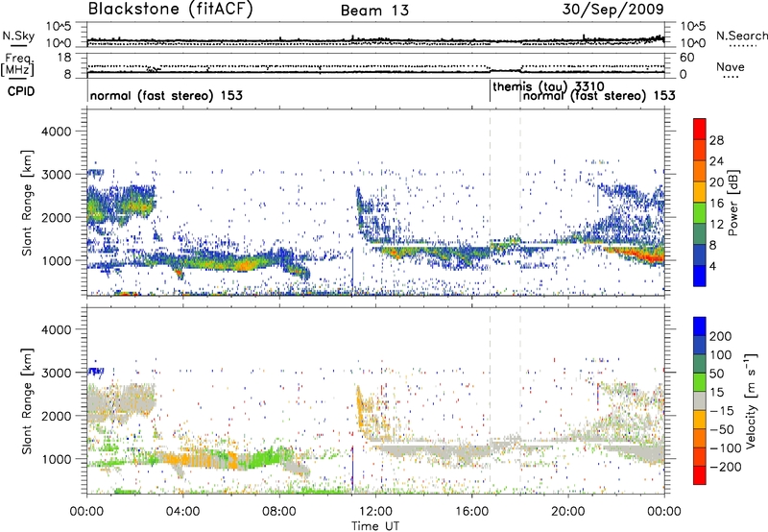
Task: Click the '04:00' time axis tick label
Action: pos(183,512)
